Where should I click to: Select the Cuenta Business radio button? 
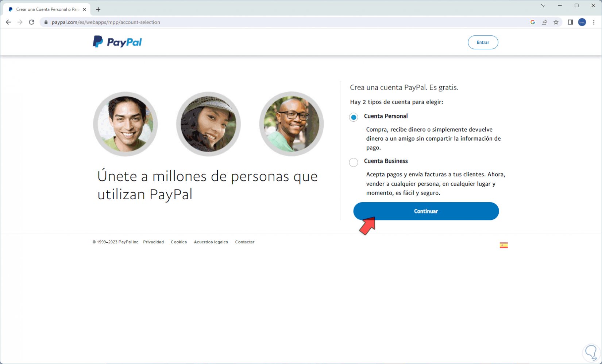[353, 162]
